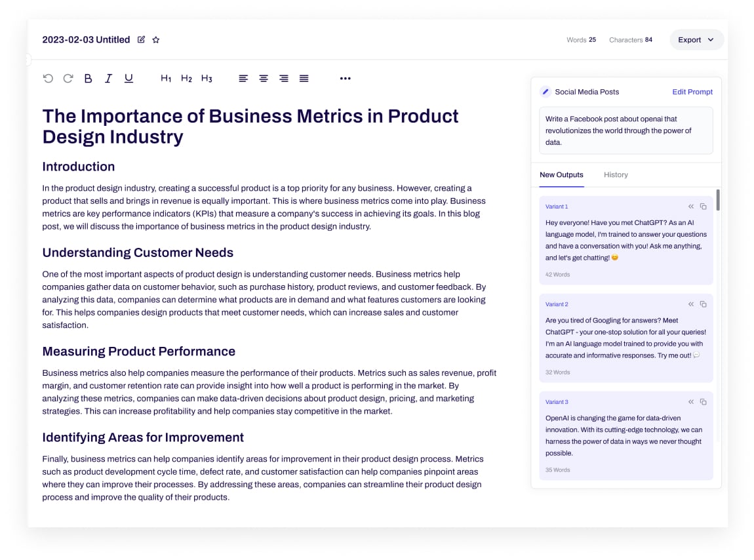Center align the text
The image size is (754, 560).
point(264,79)
